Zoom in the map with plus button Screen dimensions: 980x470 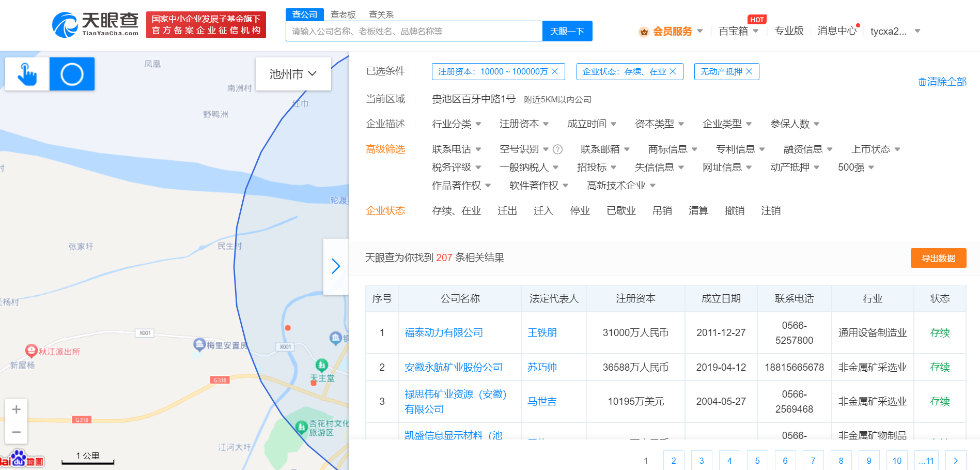click(x=17, y=410)
